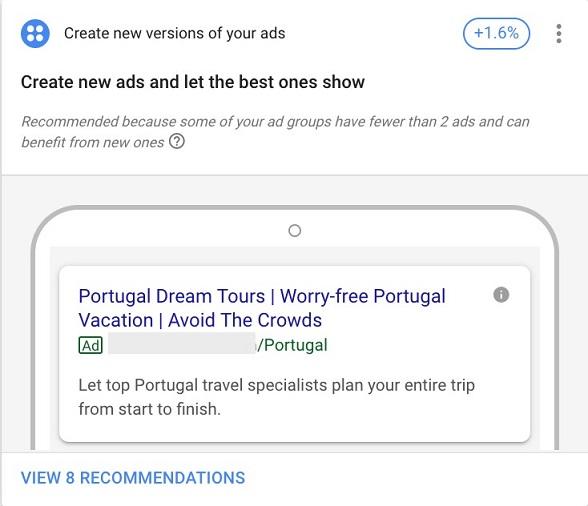Viewport: 588px width, 506px height.
Task: Click the words benefit from new ones
Action: click(x=93, y=142)
